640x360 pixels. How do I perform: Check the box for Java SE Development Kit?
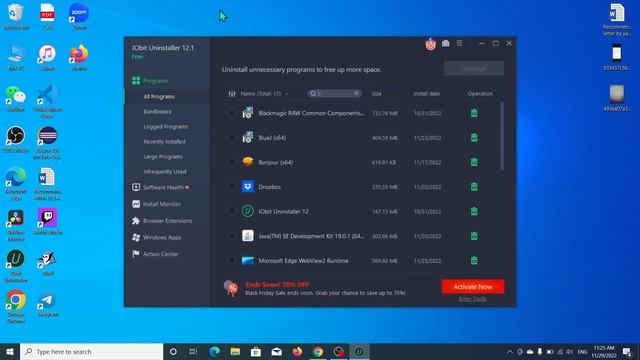click(232, 236)
